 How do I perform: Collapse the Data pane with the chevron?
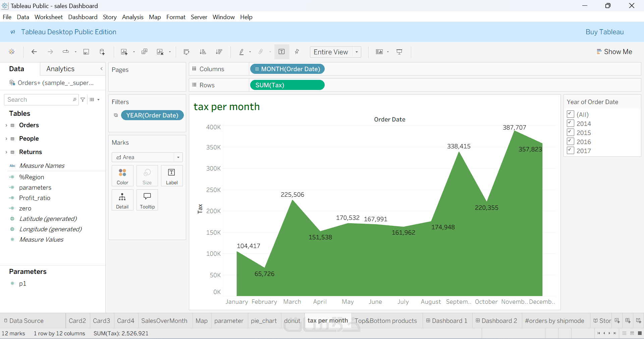(x=101, y=69)
